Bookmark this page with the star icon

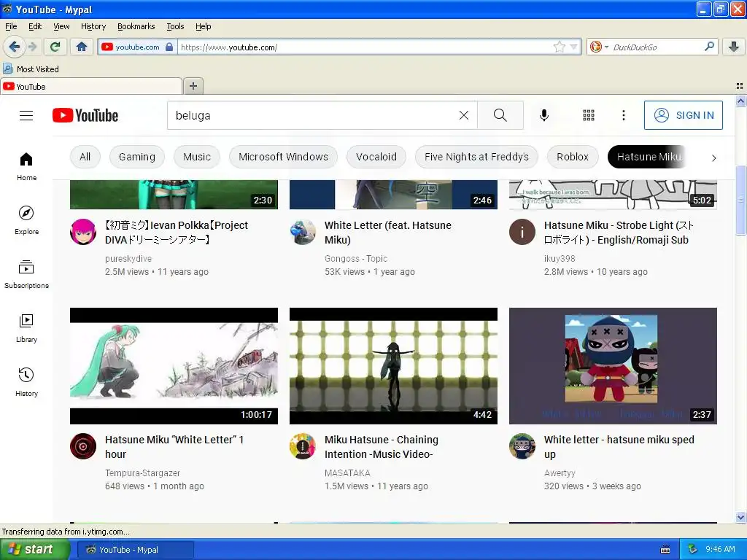559,47
